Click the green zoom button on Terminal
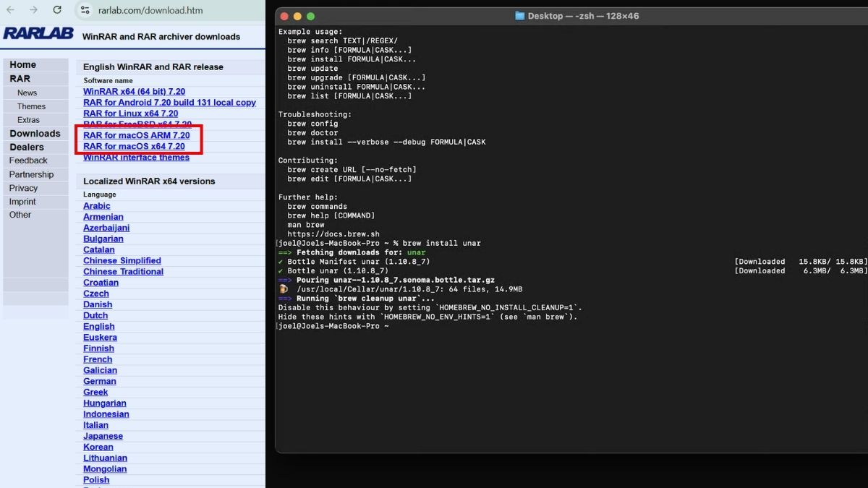This screenshot has width=868, height=488. click(311, 16)
